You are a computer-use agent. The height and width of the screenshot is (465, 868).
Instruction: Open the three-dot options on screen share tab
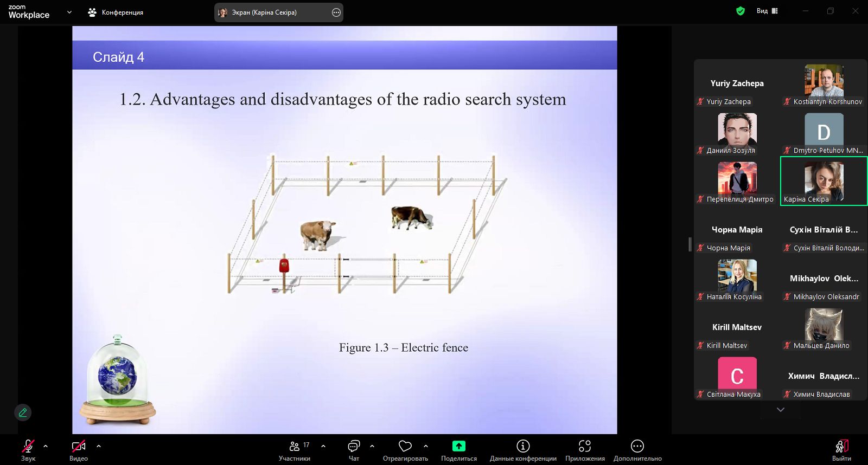336,12
